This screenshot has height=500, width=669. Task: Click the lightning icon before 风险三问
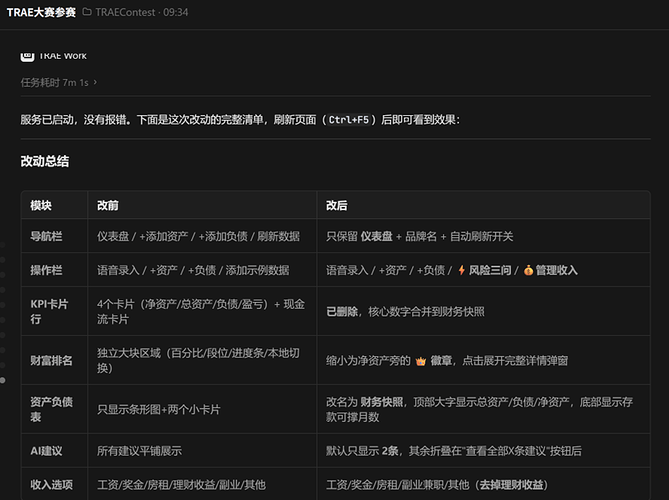461,270
